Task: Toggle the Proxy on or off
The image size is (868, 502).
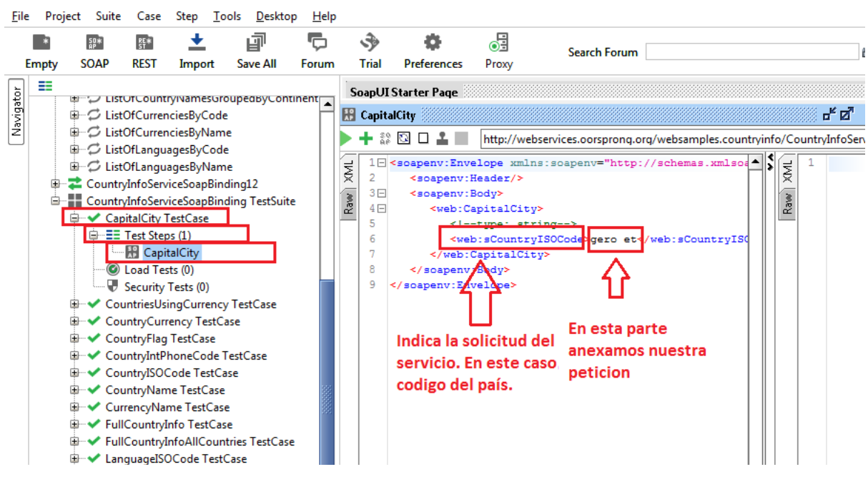Action: (498, 49)
